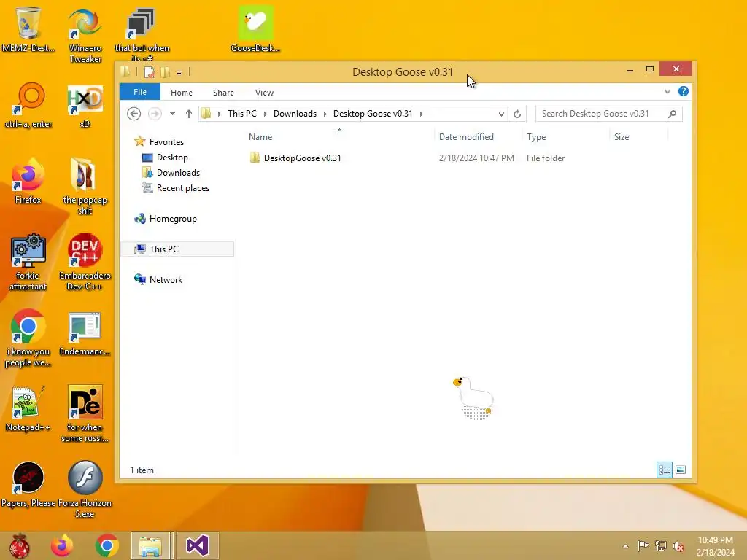Switch to Details view button

(x=665, y=470)
